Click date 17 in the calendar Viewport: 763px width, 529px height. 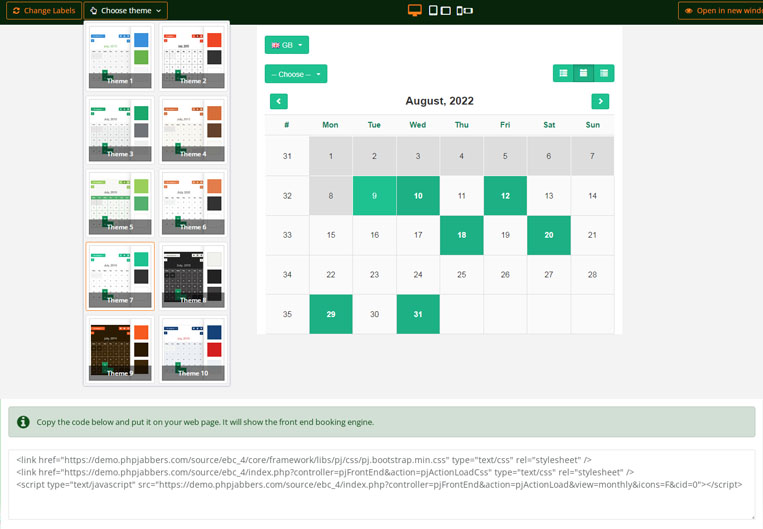click(x=418, y=235)
